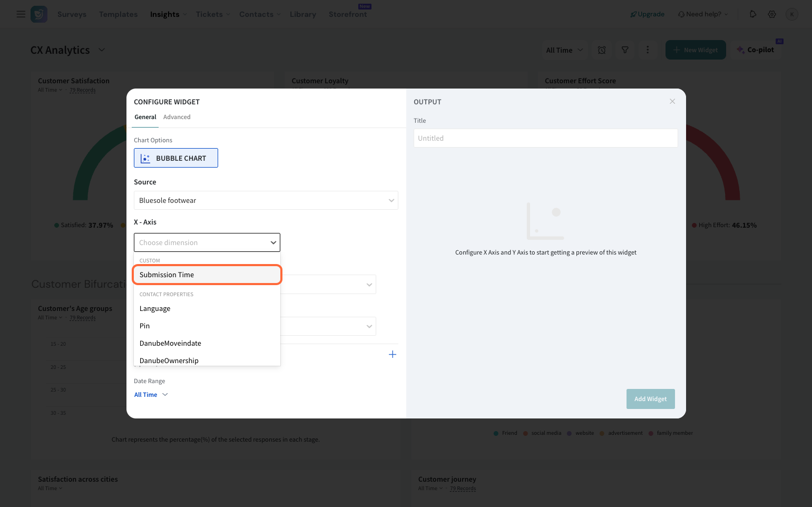Switch to the Advanced tab
Viewport: 812px width, 507px height.
pyautogui.click(x=177, y=117)
